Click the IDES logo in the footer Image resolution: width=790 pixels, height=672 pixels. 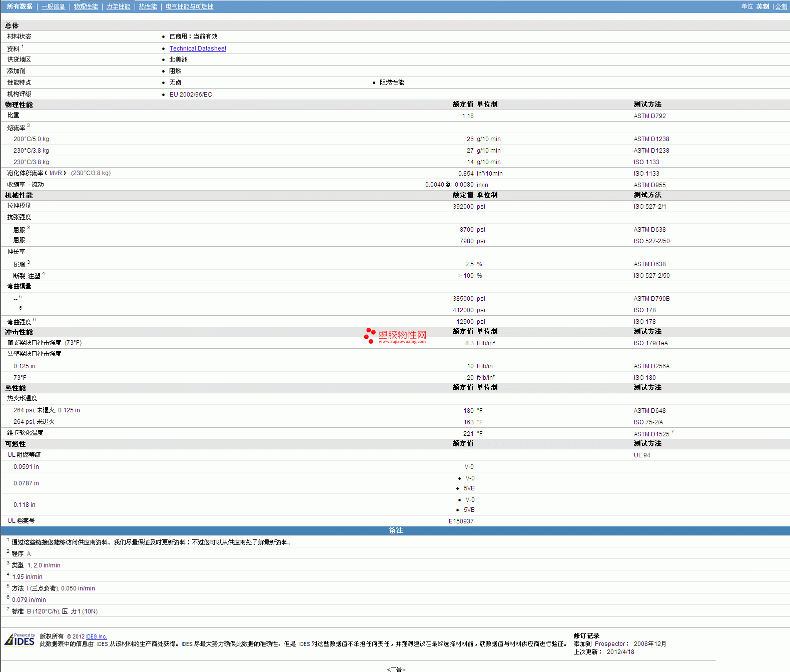click(x=20, y=639)
